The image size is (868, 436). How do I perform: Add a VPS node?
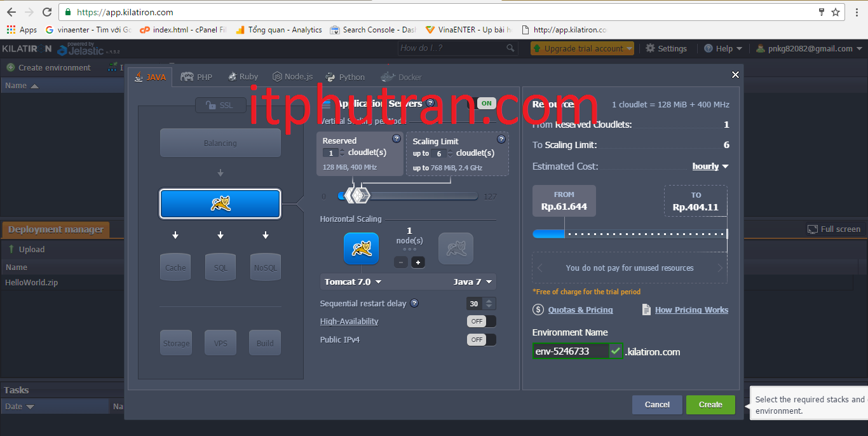[220, 343]
